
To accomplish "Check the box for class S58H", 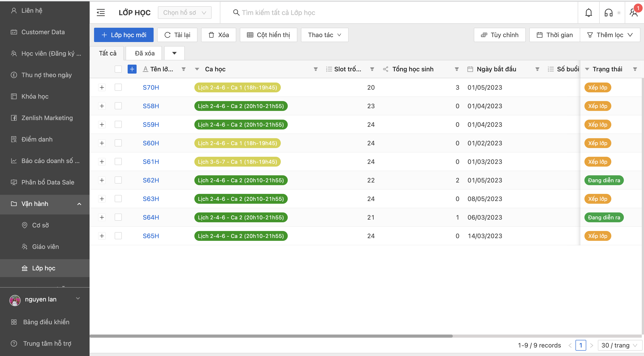I will [118, 106].
